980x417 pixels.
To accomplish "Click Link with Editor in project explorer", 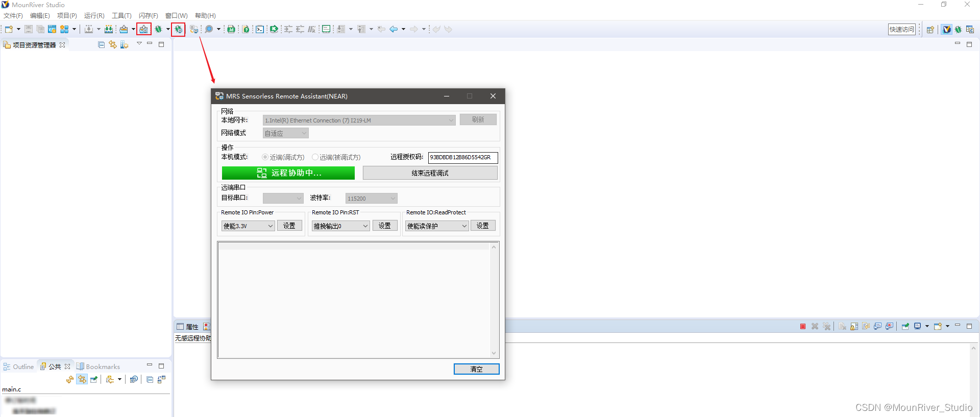I will pyautogui.click(x=113, y=45).
